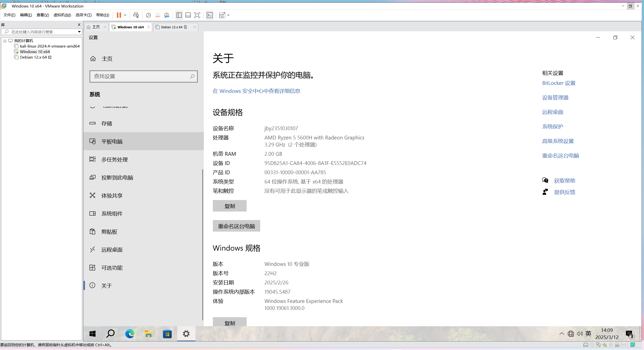This screenshot has width=644, height=350.
Task: Toggle the console view icon in VMware toolbar
Action: [x=210, y=15]
